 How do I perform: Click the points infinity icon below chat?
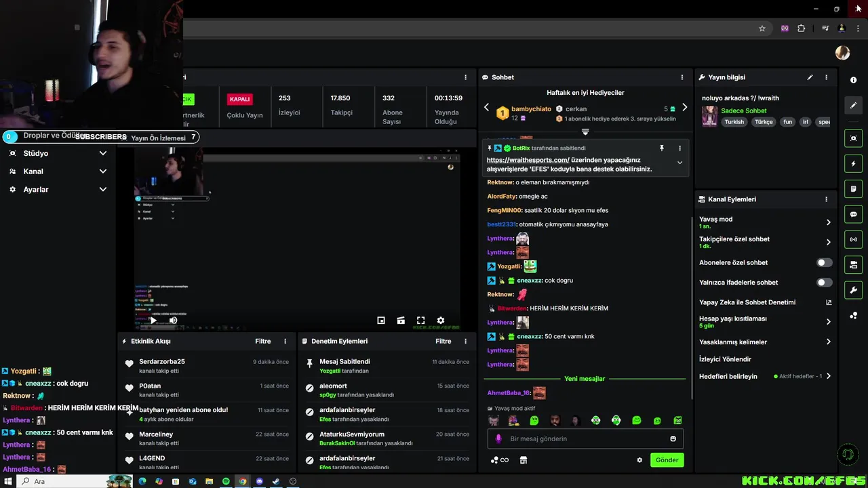click(499, 460)
